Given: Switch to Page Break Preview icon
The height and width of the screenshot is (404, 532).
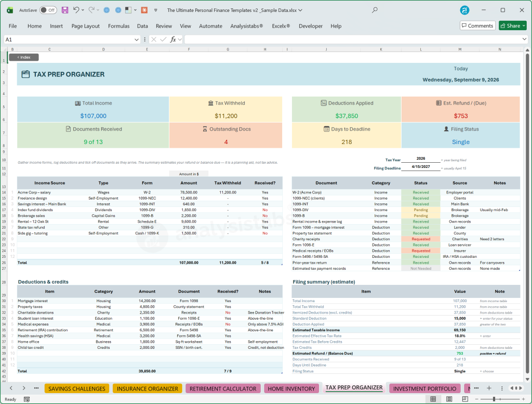Looking at the screenshot, I should tap(465, 399).
